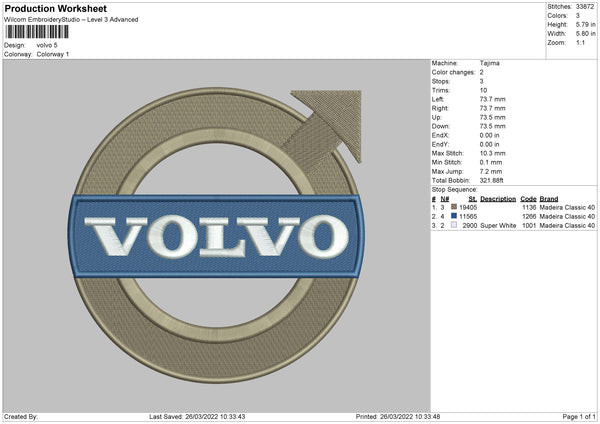Click the Volvo embroidery design preview
Viewport: 600px width, 424px height.
pos(217,235)
